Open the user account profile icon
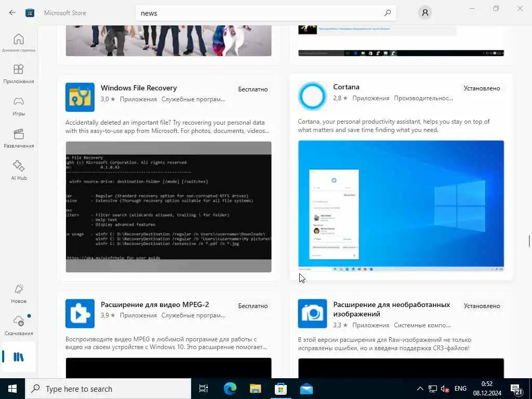Screen dimensions: 532x399 (425, 13)
